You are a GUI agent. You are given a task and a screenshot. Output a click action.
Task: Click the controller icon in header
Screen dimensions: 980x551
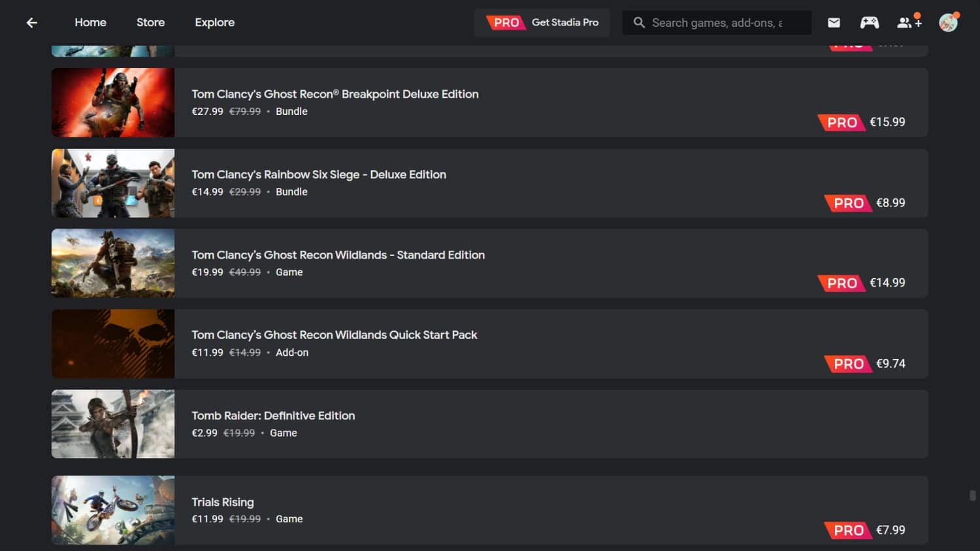(x=869, y=23)
